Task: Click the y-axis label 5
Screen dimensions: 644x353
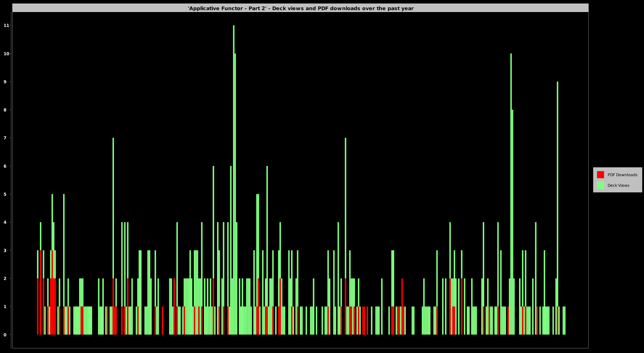Action: tap(5, 194)
